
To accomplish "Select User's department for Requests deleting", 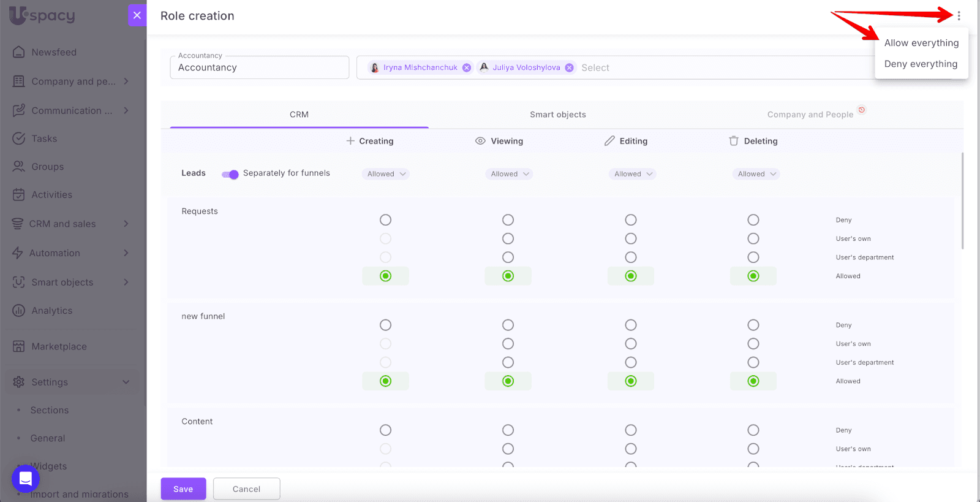I will coord(753,257).
